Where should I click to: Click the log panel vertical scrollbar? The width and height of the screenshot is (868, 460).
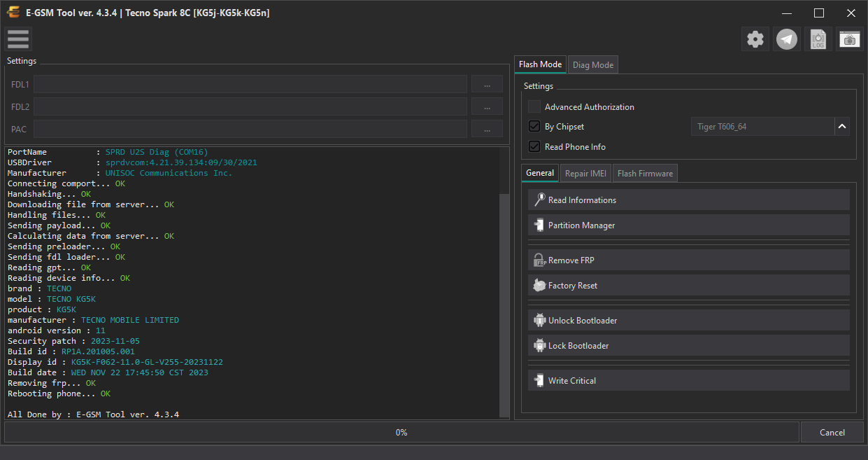504,305
